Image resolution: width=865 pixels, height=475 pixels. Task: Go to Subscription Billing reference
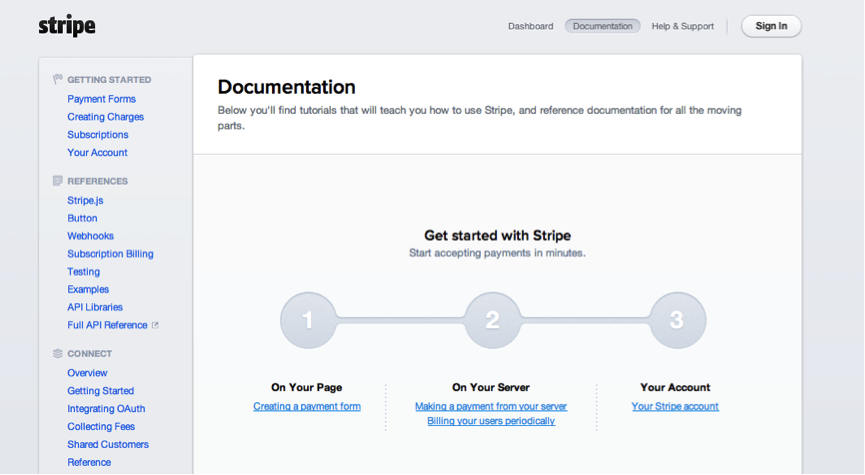(110, 254)
